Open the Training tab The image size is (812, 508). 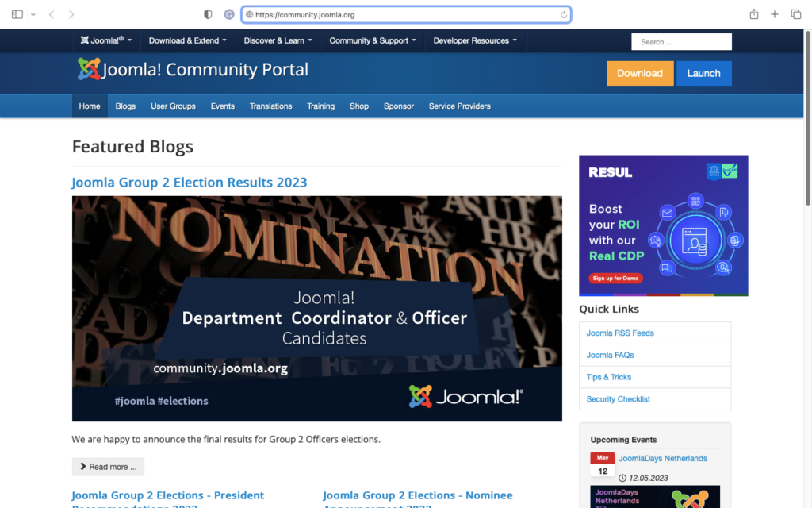(320, 106)
